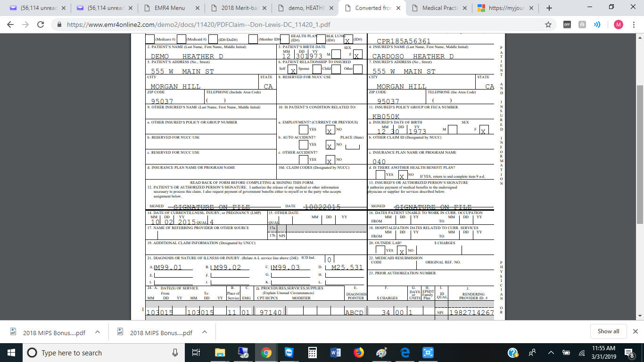Screen dimensions: 644x362
Task: Open the People icon in the taskbar
Action: pos(532,353)
